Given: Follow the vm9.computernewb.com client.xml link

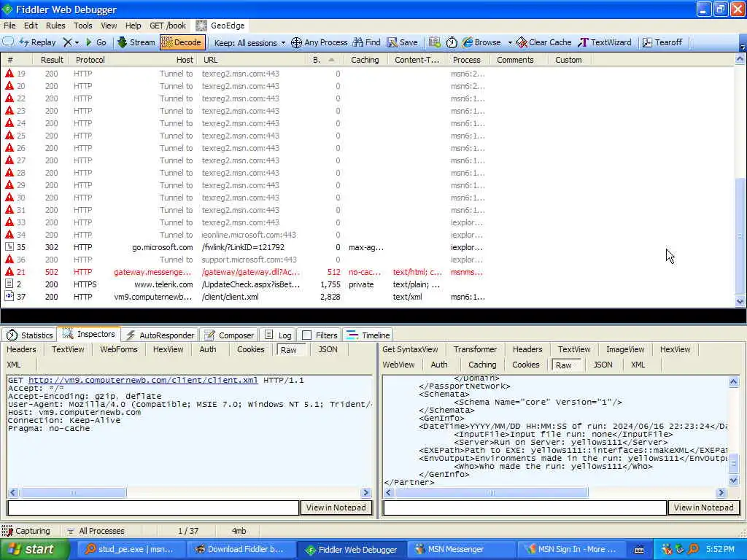Looking at the screenshot, I should [143, 380].
